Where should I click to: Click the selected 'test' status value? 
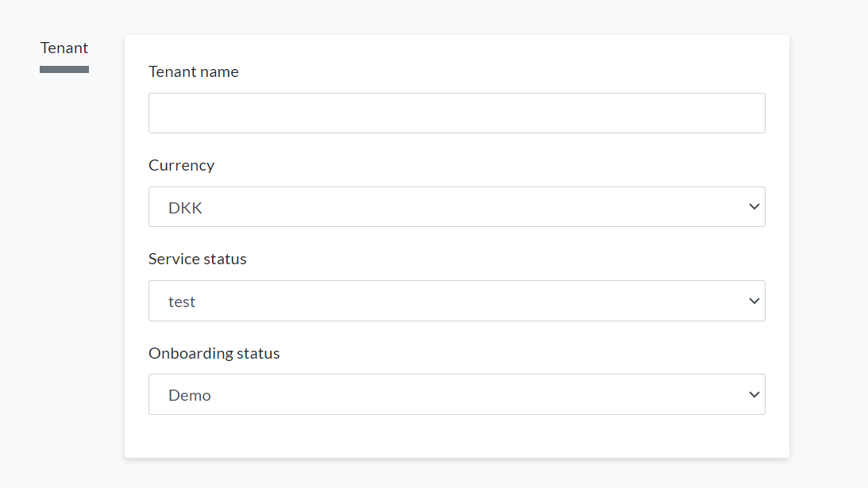tap(182, 302)
